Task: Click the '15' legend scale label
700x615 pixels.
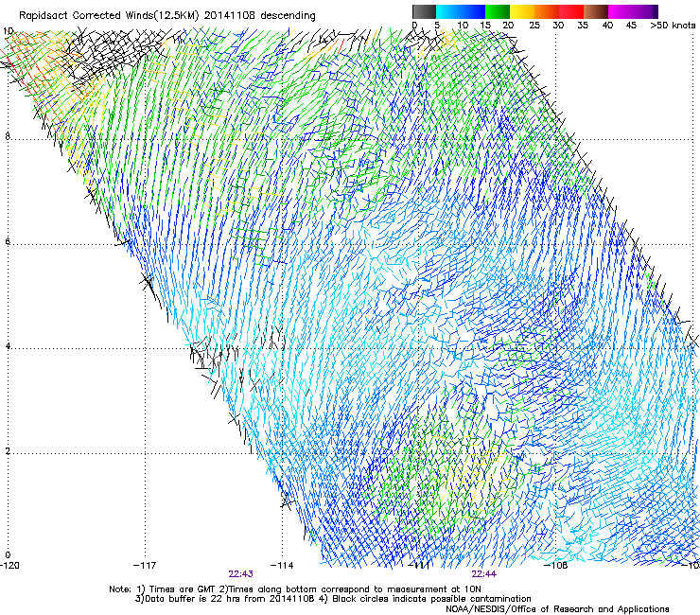Action: [485, 26]
